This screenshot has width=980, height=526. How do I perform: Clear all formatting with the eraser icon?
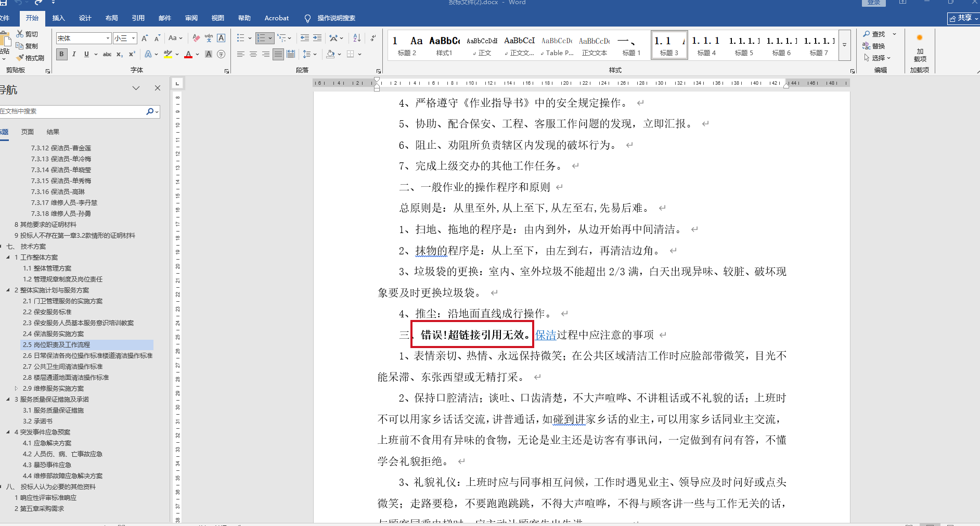pos(196,38)
